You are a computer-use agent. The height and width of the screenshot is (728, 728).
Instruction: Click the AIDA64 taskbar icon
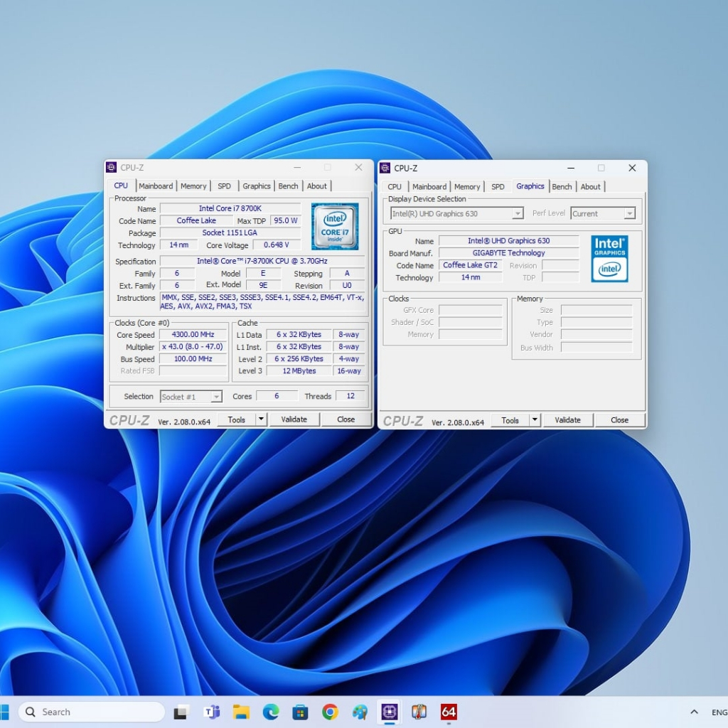coord(449,712)
